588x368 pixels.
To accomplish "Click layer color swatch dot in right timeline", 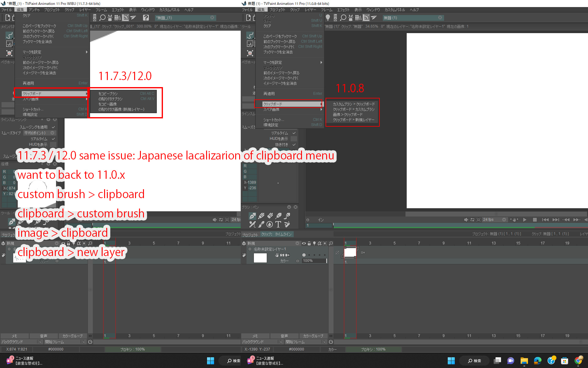I will click(x=304, y=255).
